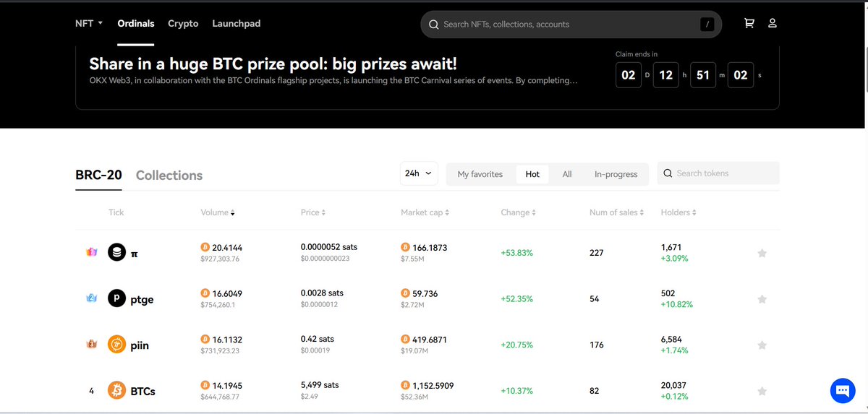Image resolution: width=868 pixels, height=414 pixels.
Task: Sort by the Holders column
Action: [x=678, y=212]
